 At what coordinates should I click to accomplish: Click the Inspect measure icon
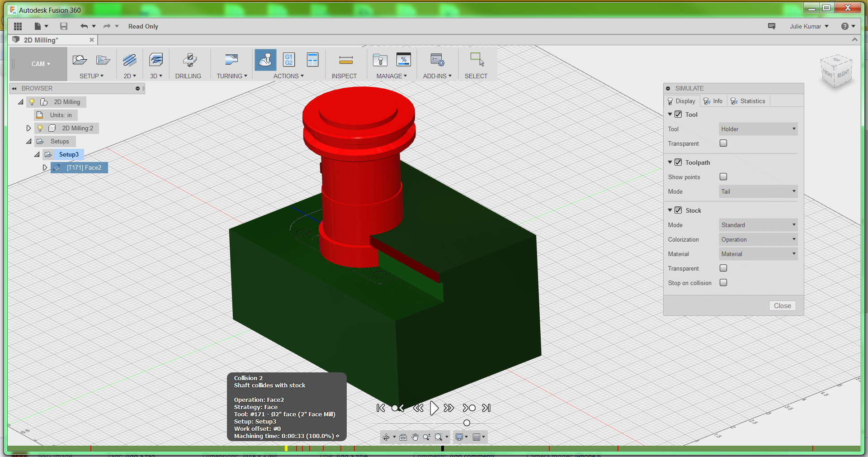(x=346, y=60)
